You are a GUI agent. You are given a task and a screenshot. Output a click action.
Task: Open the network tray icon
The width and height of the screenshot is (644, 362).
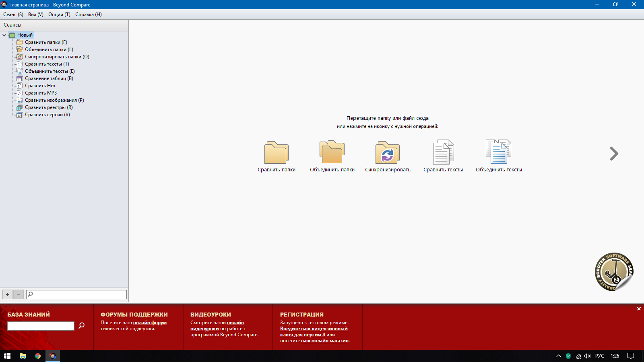pos(578,356)
